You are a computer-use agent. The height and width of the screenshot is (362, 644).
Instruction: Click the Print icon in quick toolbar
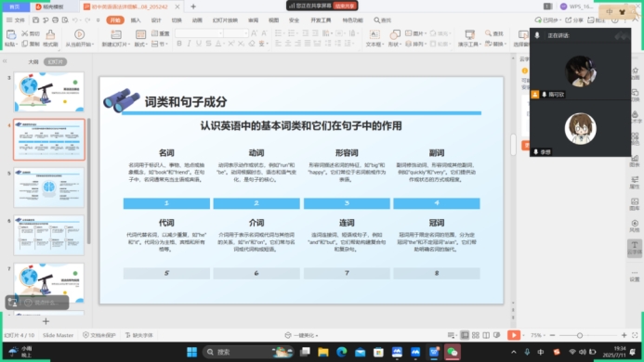click(55, 19)
